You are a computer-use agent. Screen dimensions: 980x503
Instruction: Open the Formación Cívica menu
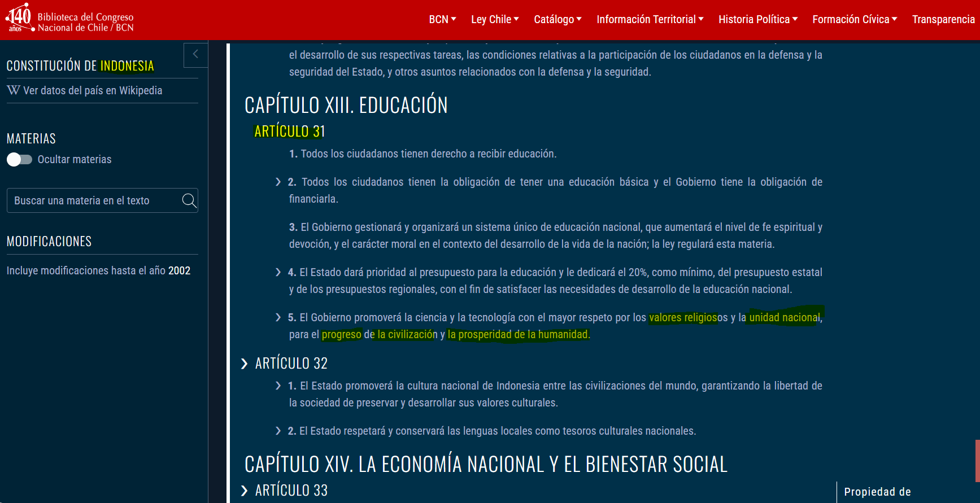pos(855,20)
